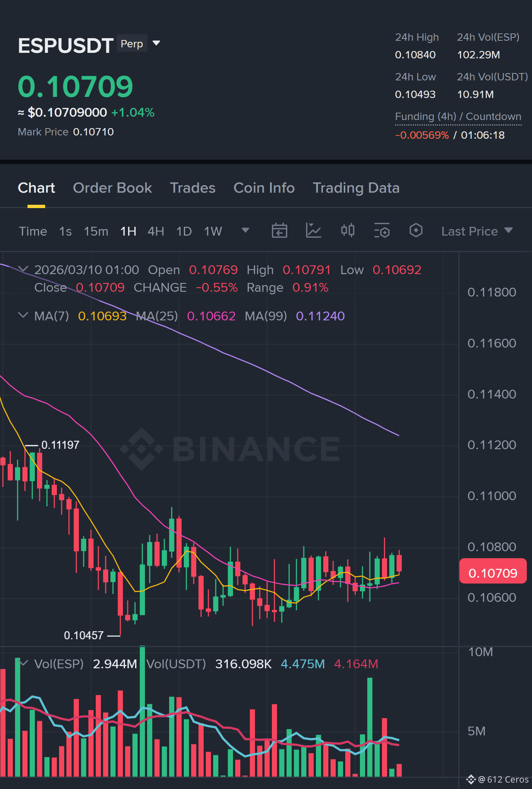Collapse the Vol(ESP) indicator legend
This screenshot has height=789, width=532.
click(23, 663)
